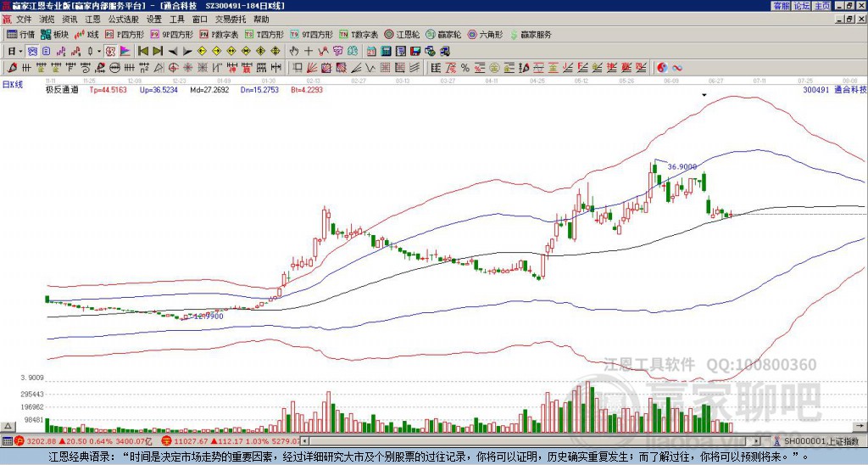Open the 江恩轮 Gann wheel
868x465 pixels.
(x=403, y=34)
